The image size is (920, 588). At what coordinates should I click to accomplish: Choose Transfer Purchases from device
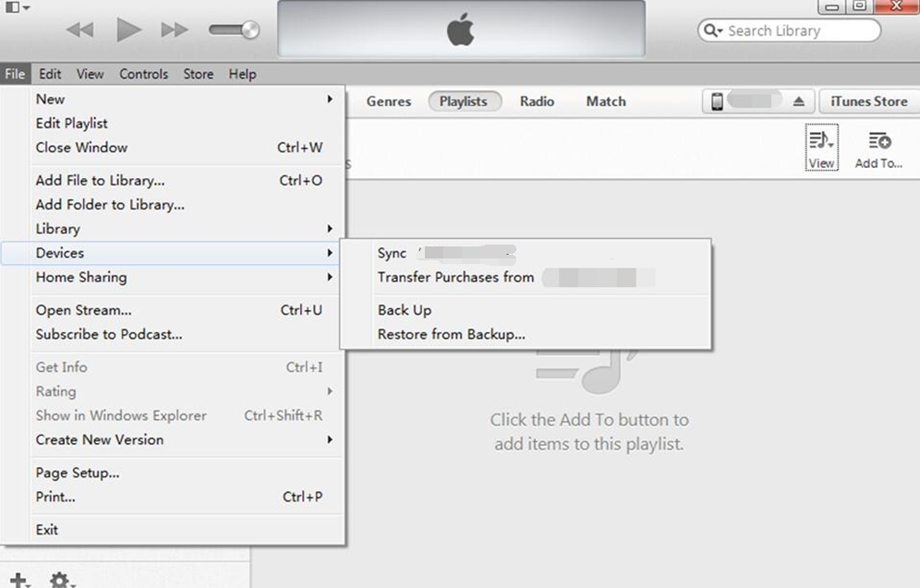pyautogui.click(x=526, y=277)
